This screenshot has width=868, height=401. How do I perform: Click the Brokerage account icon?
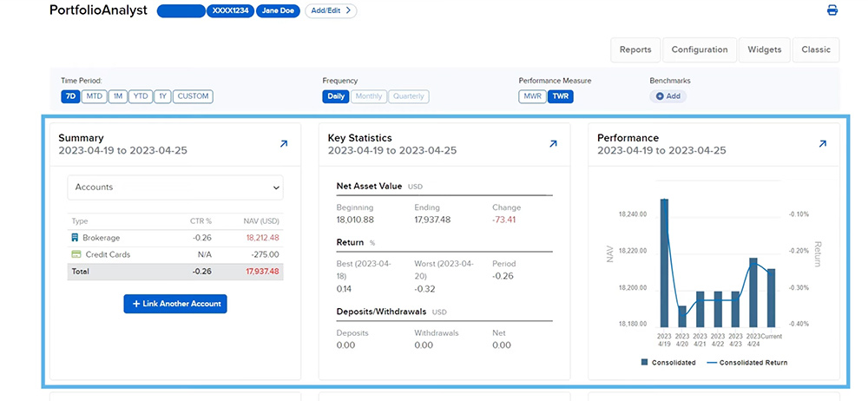[x=76, y=238]
